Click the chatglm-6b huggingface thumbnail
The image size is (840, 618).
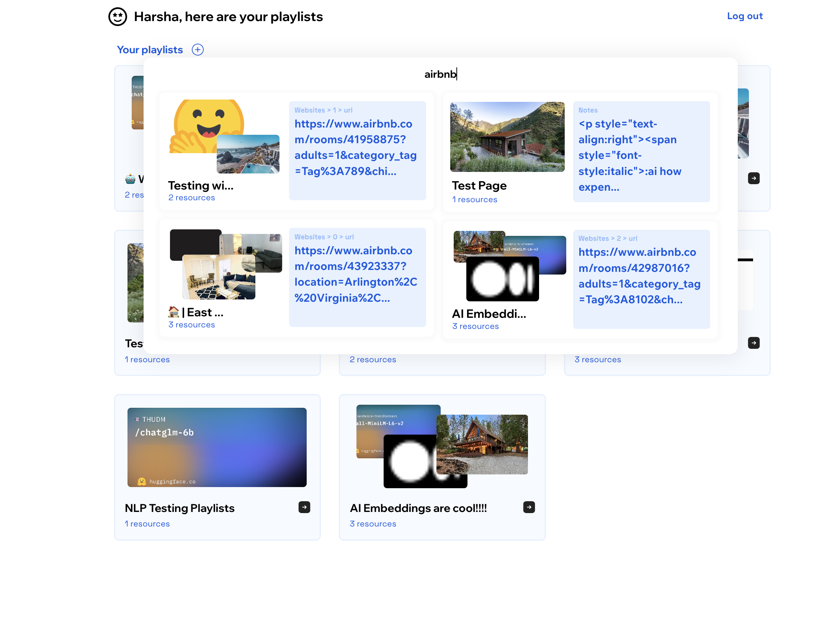pyautogui.click(x=217, y=447)
